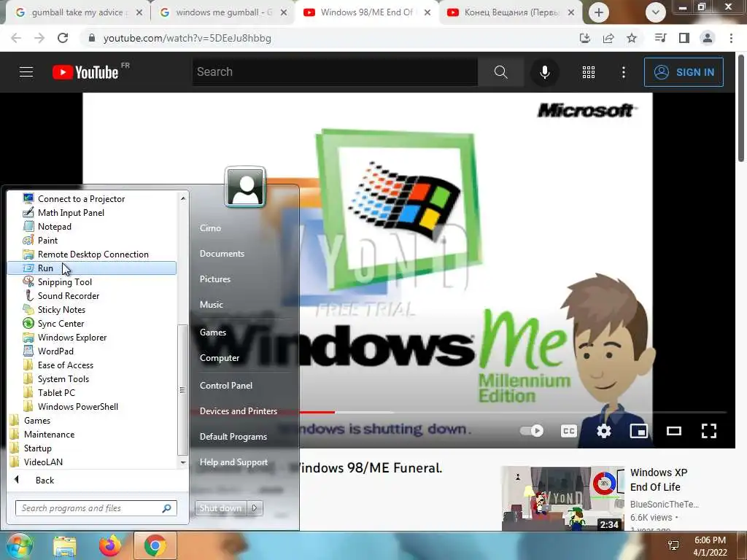Screen dimensions: 747x560
Task: Open the YouTube hamburger guide menu
Action: (26, 72)
